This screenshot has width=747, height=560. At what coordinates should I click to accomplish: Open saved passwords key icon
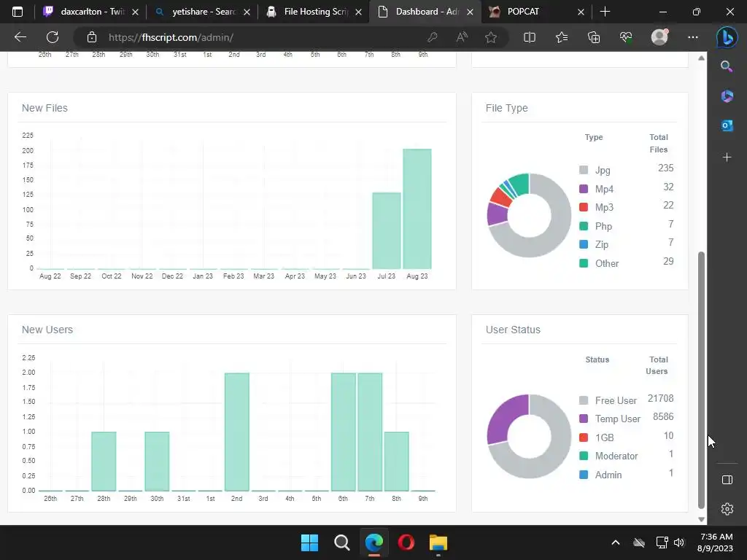433,37
